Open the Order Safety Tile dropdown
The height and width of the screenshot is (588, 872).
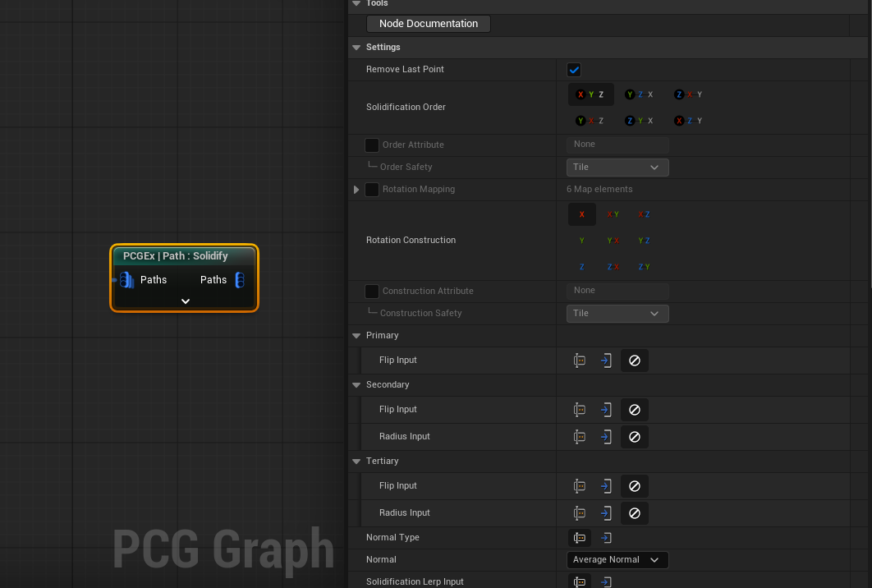pyautogui.click(x=617, y=168)
